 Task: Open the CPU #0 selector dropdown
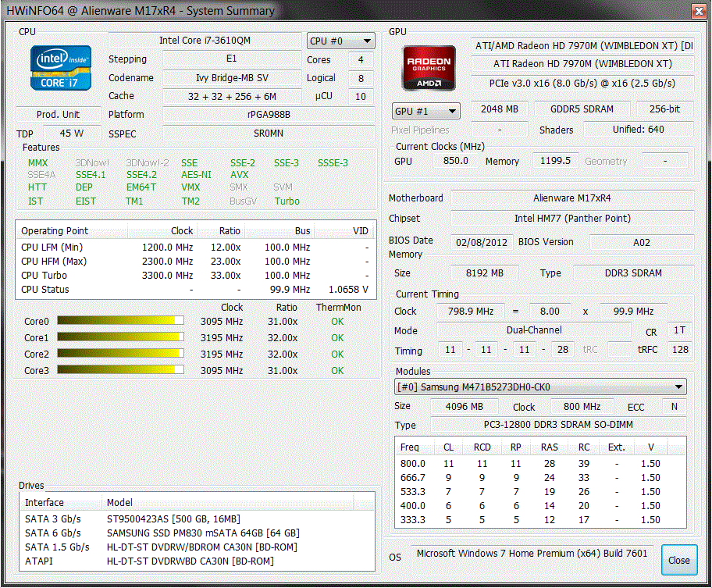341,41
